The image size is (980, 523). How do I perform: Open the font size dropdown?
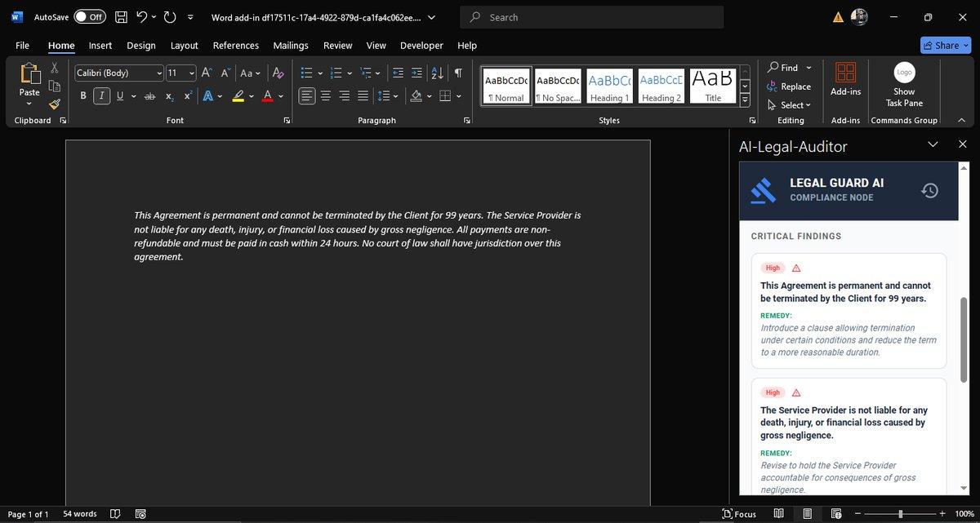point(192,73)
